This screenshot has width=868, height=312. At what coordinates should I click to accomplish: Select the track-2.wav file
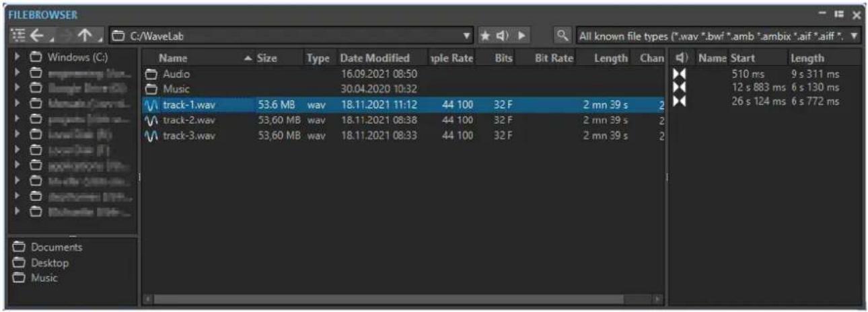click(404, 120)
